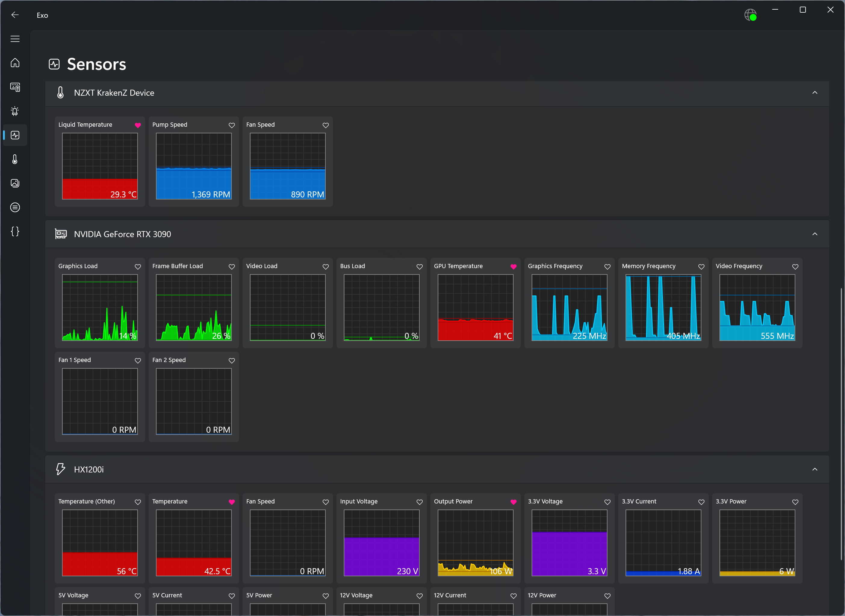Collapse the NVIDIA GeForce RTX 3090 section

[814, 234]
